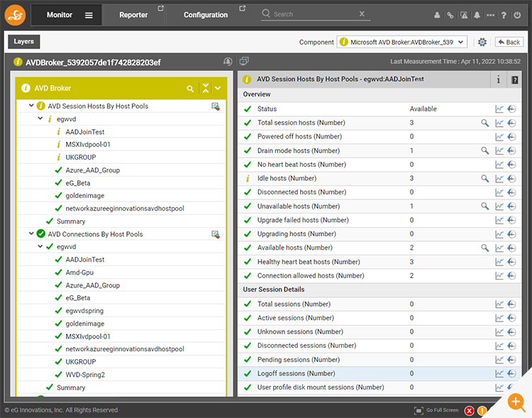Viewport: 532px width, 418px height.
Task: Click the info icon in test header
Action: pos(498,79)
